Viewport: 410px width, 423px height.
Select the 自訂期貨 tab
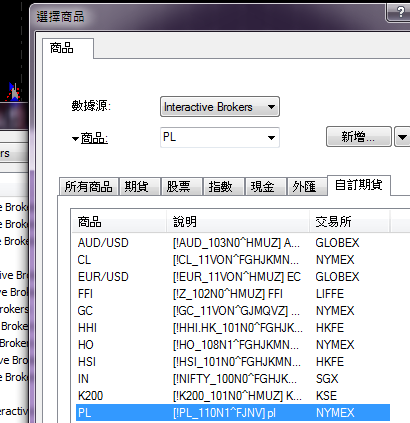pyautogui.click(x=358, y=185)
